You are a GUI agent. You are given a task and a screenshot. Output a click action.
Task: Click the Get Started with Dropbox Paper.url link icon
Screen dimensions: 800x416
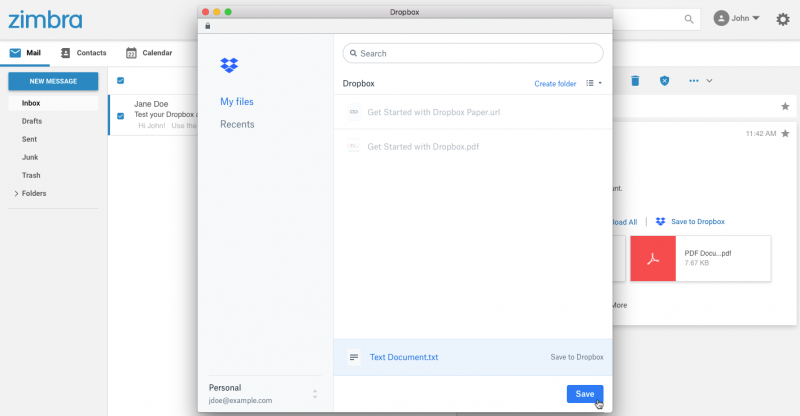coord(354,112)
